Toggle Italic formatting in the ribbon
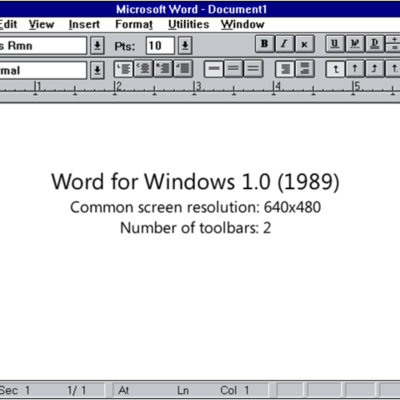This screenshot has width=400, height=400. [x=284, y=44]
